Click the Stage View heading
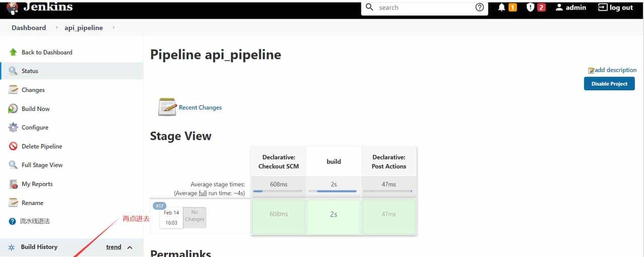The height and width of the screenshot is (257, 644). point(181,136)
